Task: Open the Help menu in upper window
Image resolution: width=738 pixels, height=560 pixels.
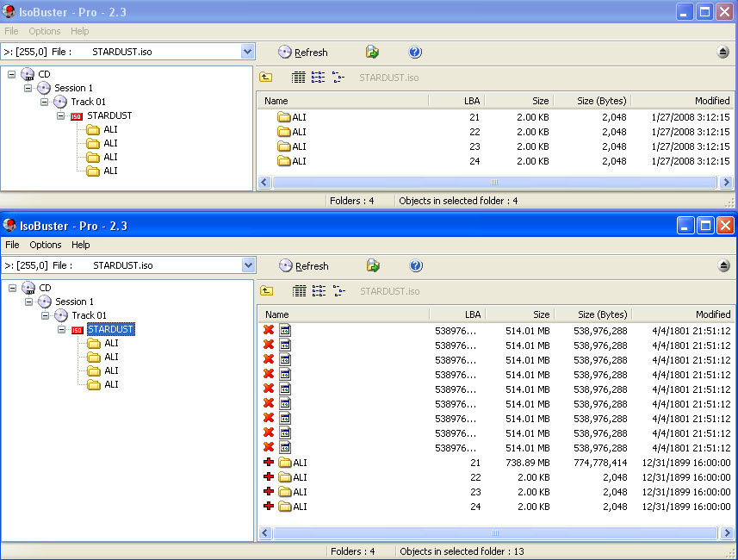Action: click(x=79, y=31)
